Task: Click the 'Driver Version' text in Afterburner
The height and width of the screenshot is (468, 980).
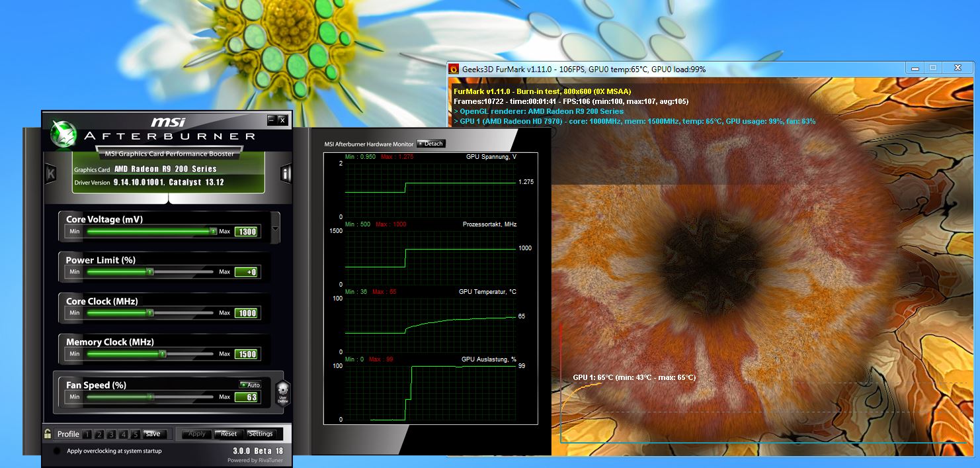Action: tap(92, 183)
